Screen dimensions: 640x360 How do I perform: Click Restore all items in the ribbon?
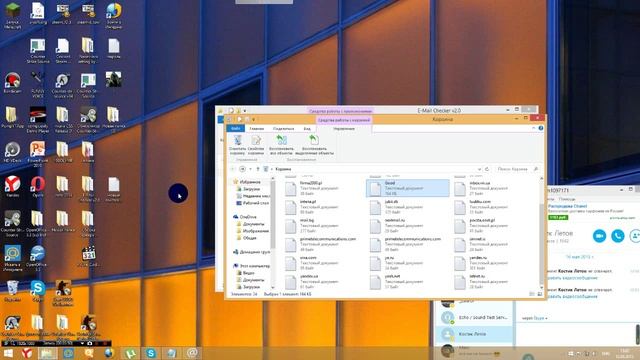pyautogui.click(x=281, y=145)
